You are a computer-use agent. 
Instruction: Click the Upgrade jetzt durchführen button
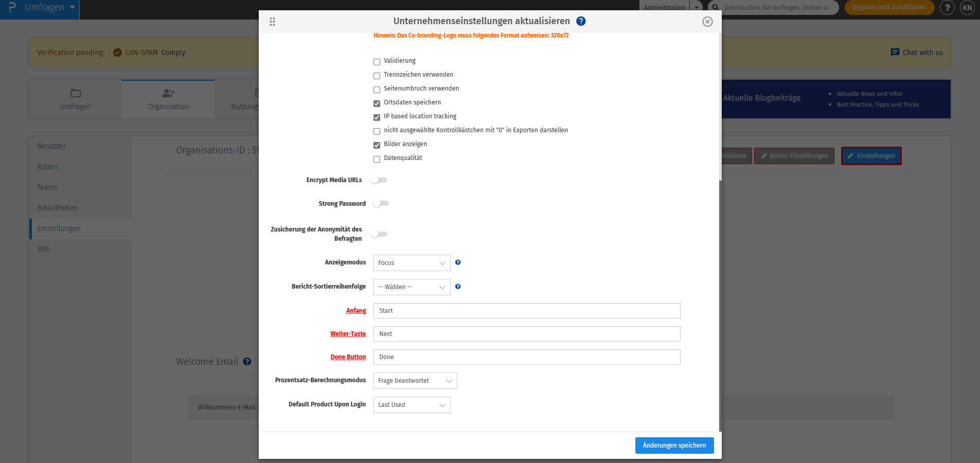pos(889,8)
